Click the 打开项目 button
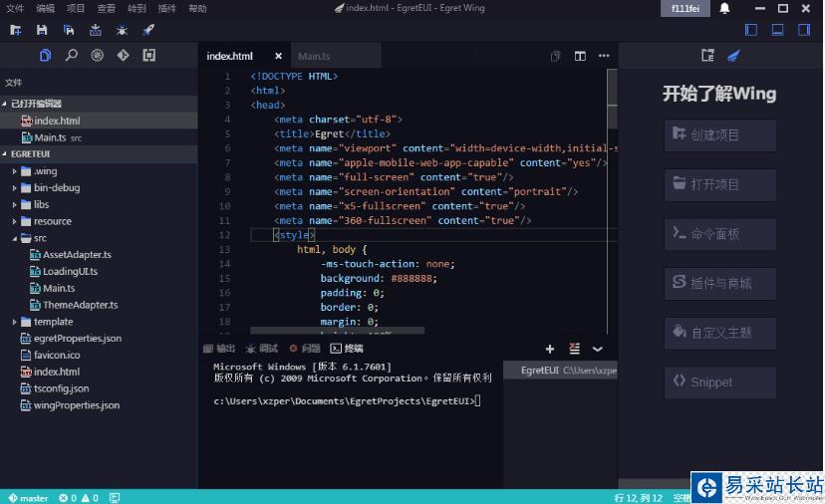 [x=719, y=184]
